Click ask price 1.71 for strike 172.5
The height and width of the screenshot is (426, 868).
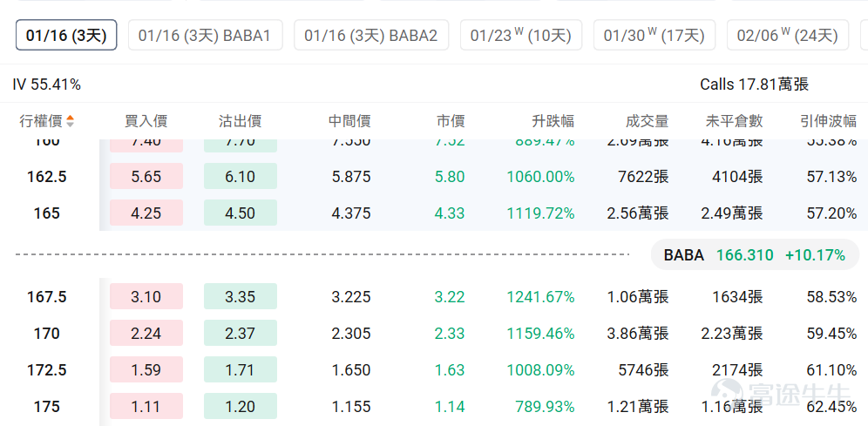point(241,369)
